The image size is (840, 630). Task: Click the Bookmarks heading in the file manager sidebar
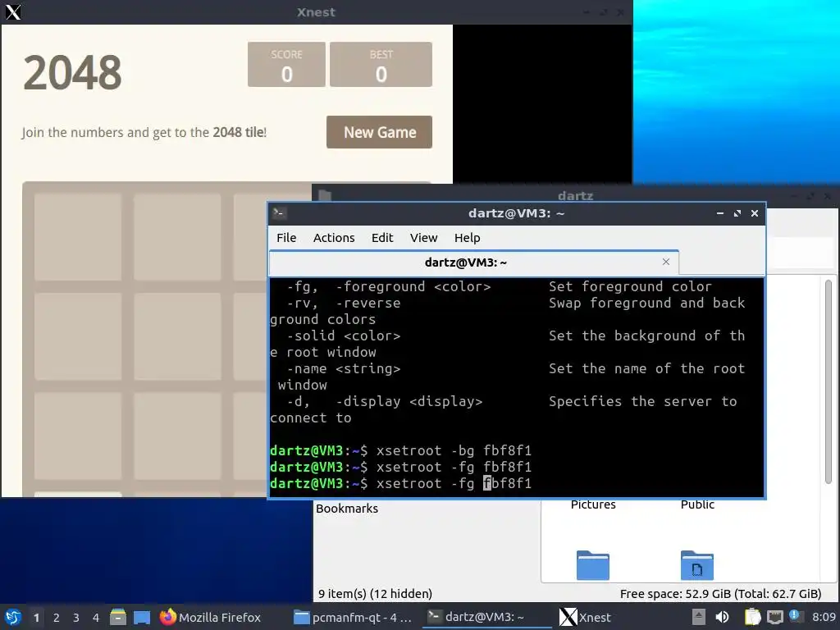347,509
